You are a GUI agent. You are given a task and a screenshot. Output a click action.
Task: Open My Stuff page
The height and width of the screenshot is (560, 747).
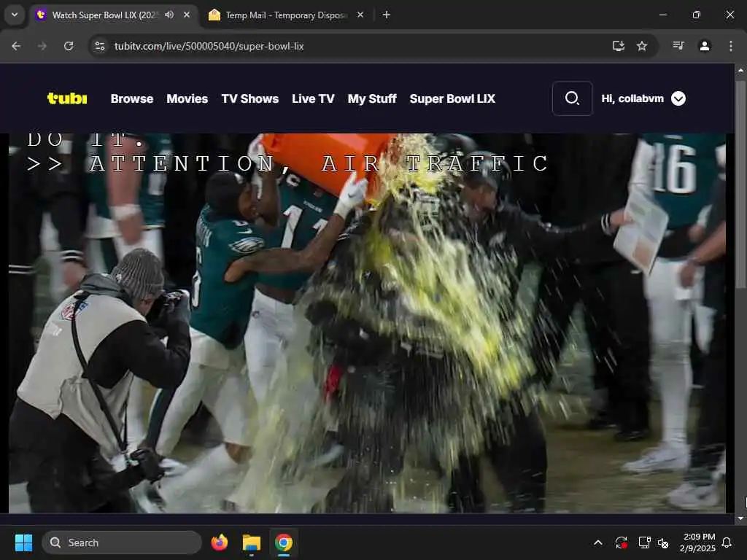(372, 98)
